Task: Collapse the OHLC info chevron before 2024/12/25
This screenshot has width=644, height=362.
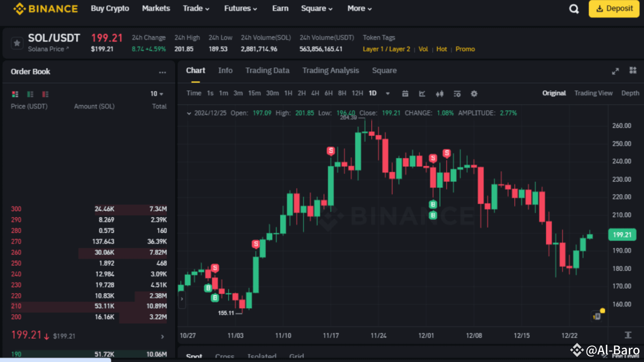Action: point(189,113)
